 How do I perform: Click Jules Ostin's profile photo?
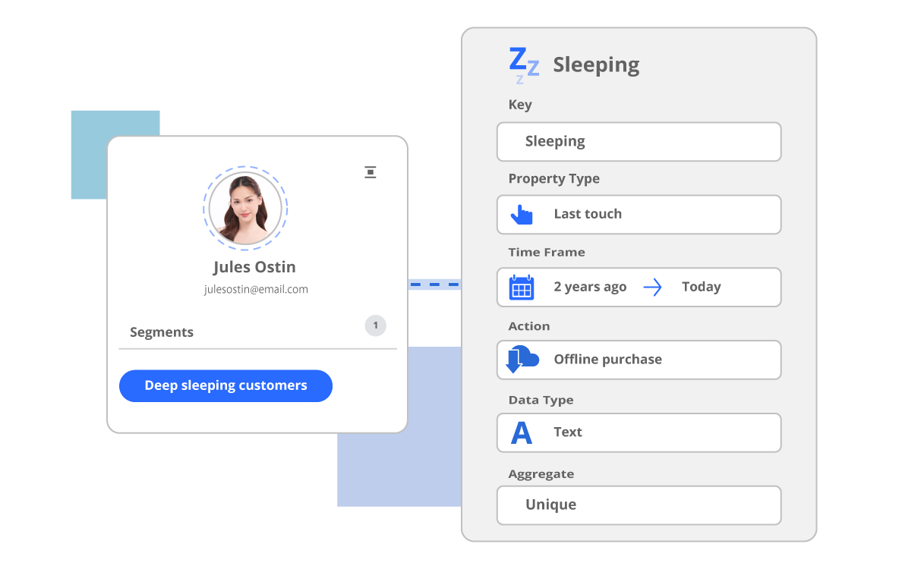tap(245, 208)
